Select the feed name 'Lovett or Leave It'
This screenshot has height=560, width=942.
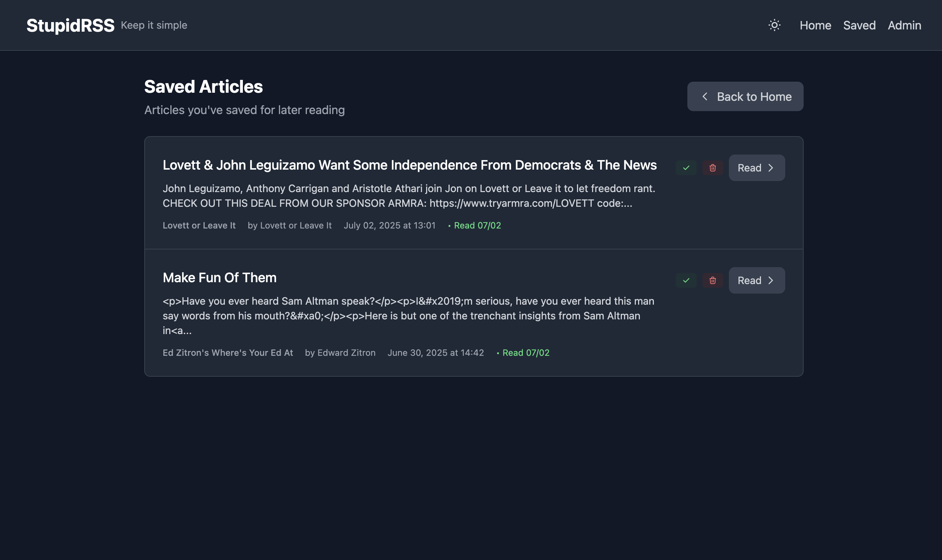tap(199, 226)
